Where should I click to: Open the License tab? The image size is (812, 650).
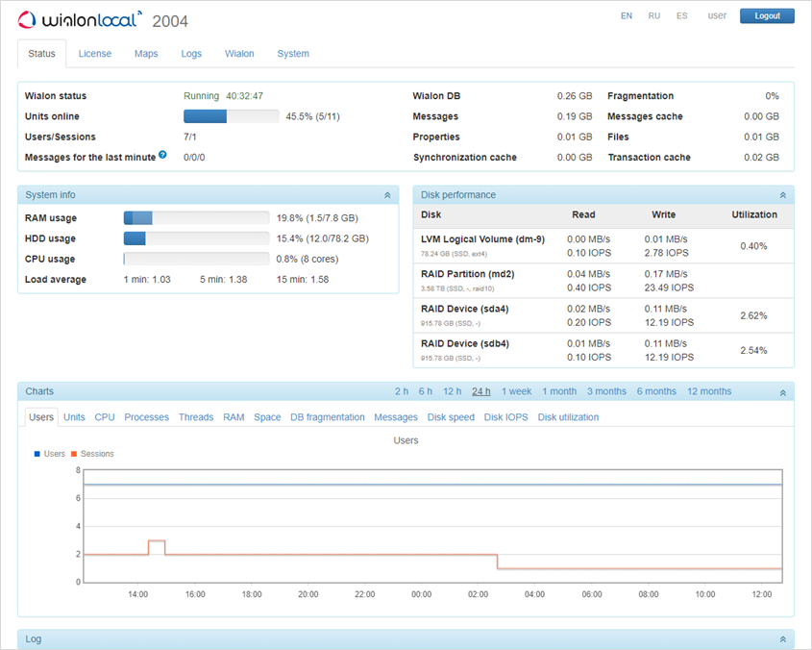tap(95, 54)
